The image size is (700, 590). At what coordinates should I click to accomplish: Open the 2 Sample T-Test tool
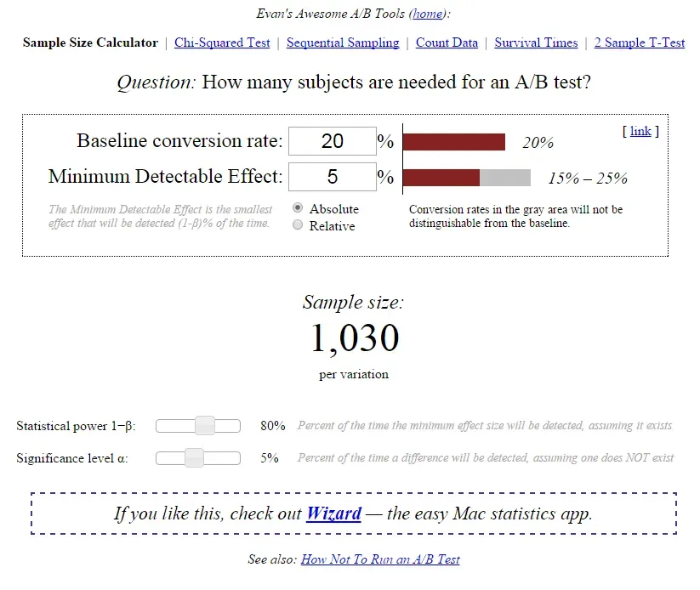[x=640, y=43]
